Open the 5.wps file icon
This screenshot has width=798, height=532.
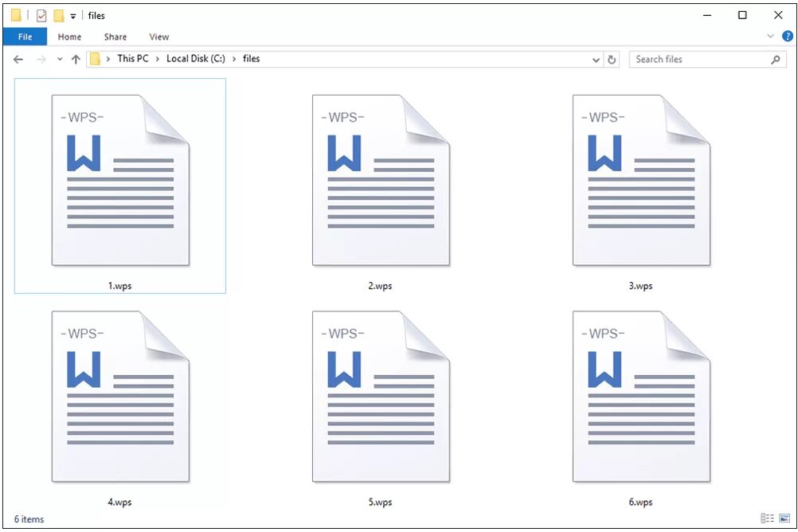381,397
